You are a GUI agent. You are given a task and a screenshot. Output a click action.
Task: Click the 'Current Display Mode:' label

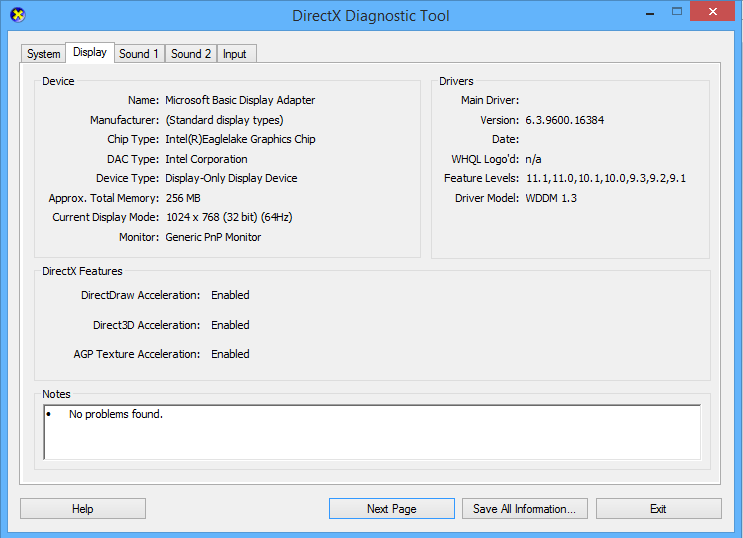pyautogui.click(x=106, y=217)
